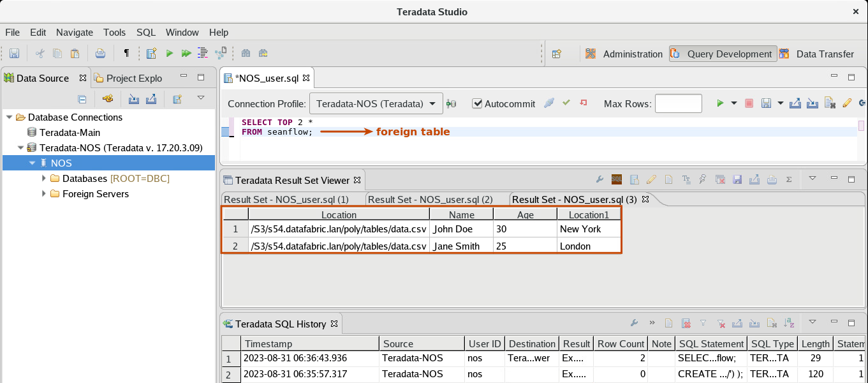This screenshot has width=868, height=383.
Task: Click the Paste clipboard toolbar icon
Action: 75,54
